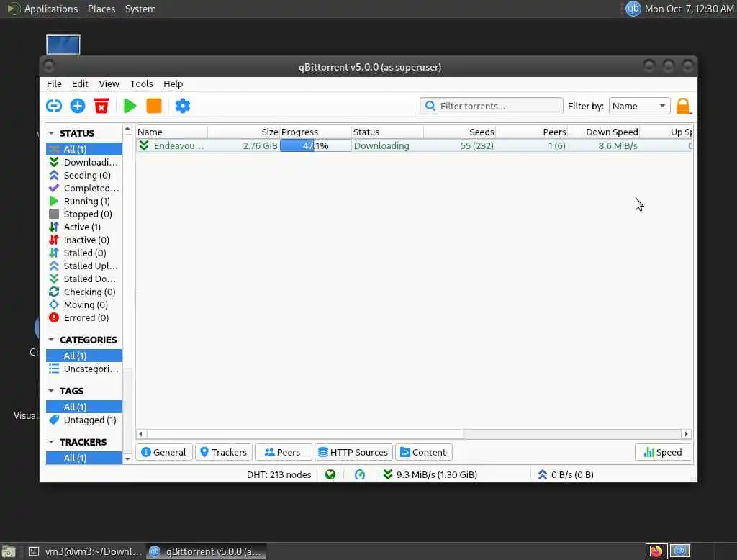This screenshot has height=560, width=737.
Task: Select Stalled Uploading status filter
Action: (x=84, y=266)
